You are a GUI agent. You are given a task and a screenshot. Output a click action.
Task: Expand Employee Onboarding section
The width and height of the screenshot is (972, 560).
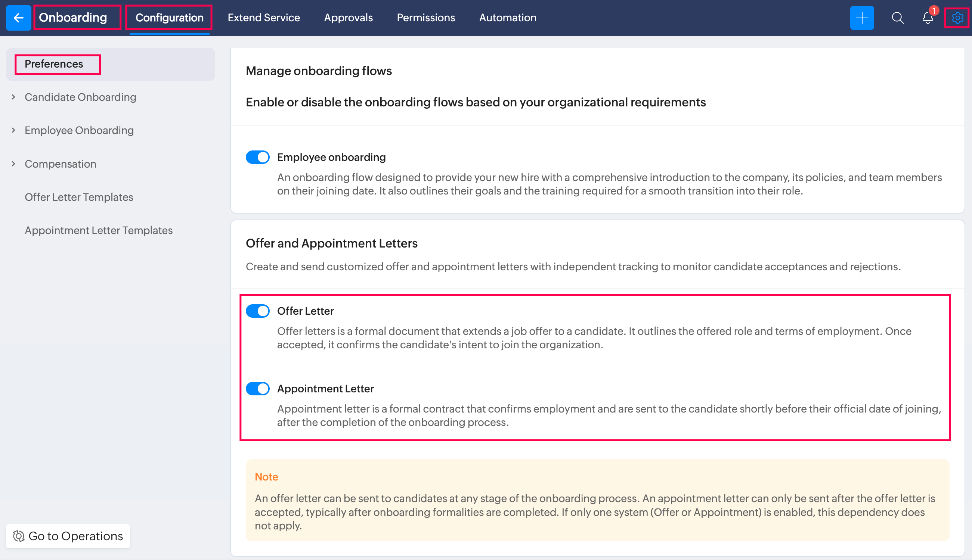point(13,130)
